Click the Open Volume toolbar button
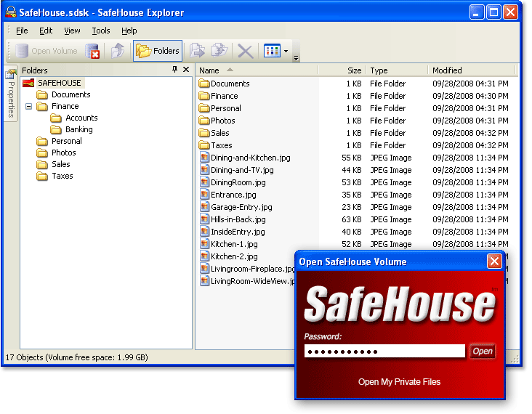 click(46, 51)
